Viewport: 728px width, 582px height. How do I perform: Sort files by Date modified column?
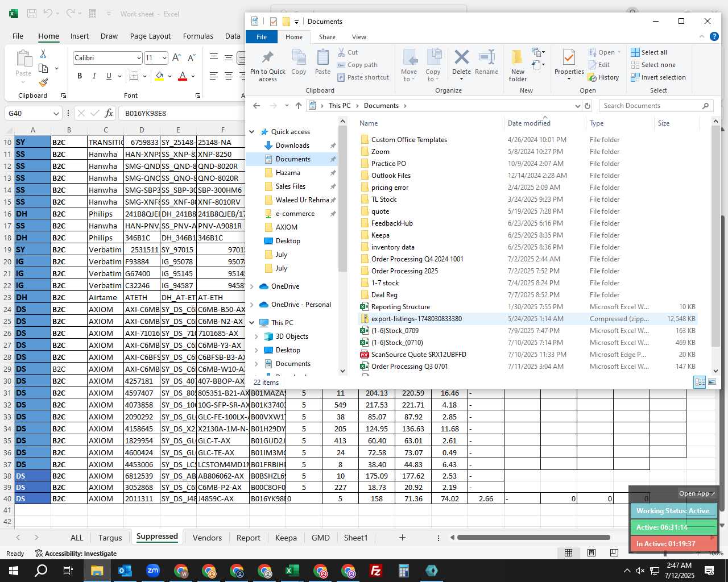(529, 123)
